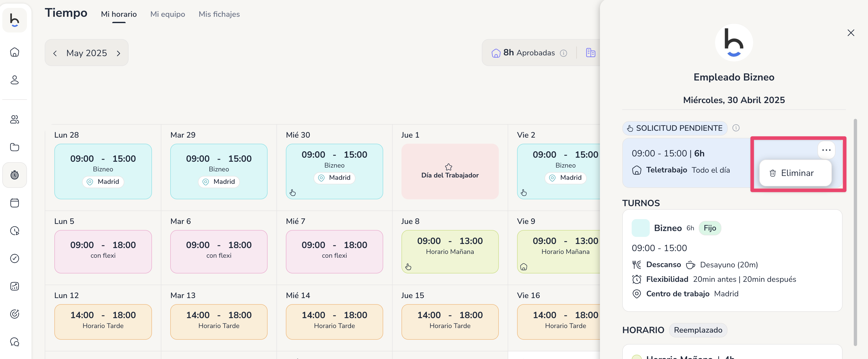
Task: Click the hand request icon on Jue 8 shift
Action: coord(408,267)
